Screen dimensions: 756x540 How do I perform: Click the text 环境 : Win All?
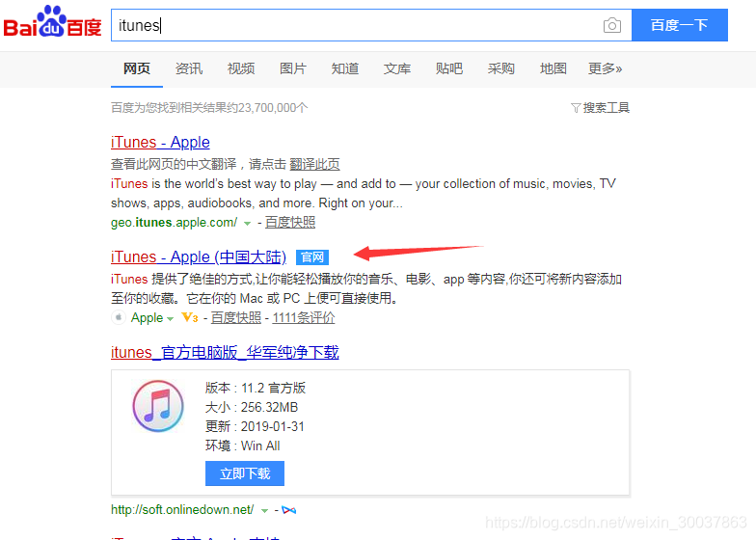coord(243,445)
